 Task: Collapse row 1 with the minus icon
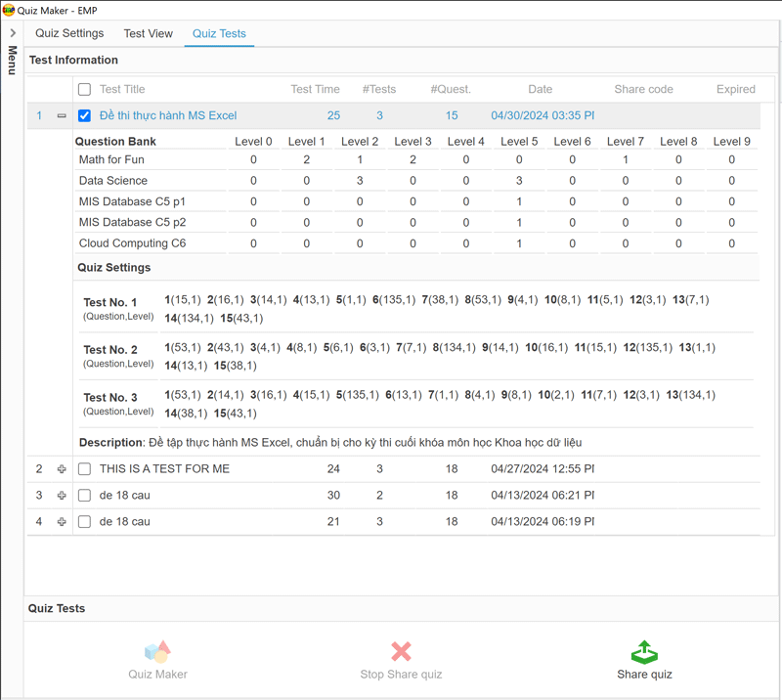(62, 115)
